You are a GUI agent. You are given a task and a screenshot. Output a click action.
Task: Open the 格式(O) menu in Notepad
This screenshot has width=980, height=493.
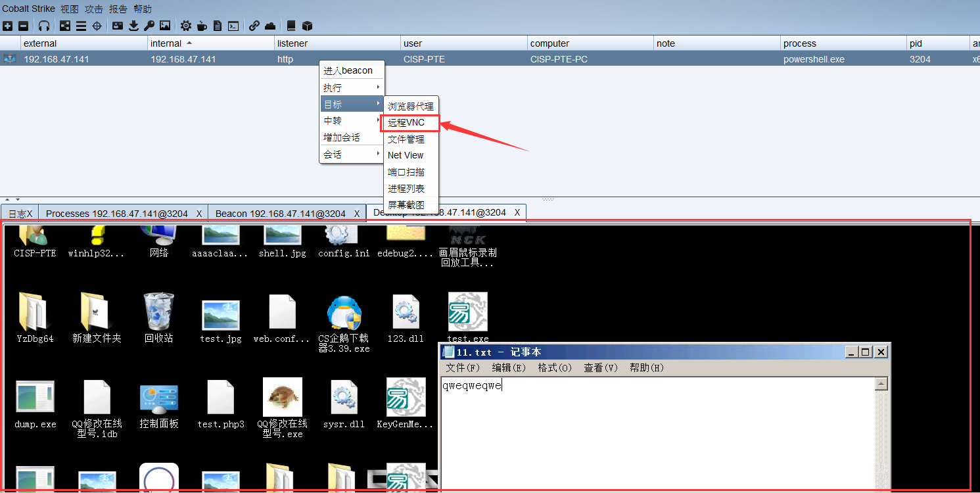[x=555, y=368]
